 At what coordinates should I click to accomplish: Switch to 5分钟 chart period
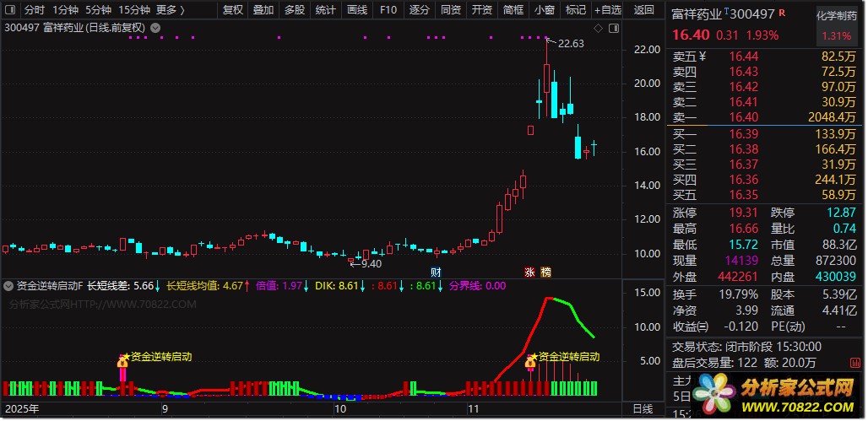[98, 9]
